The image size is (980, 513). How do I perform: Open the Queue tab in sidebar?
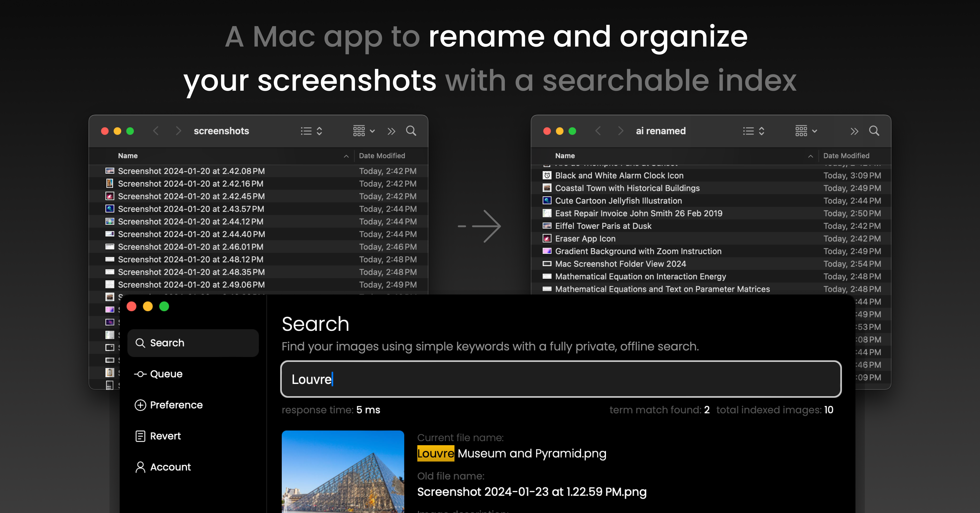(x=166, y=374)
